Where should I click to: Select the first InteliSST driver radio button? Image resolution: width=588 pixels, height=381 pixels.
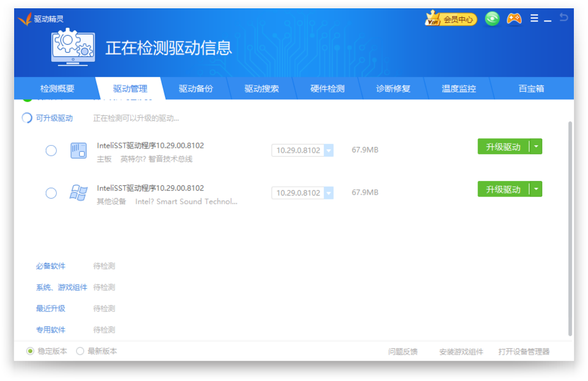coord(51,150)
